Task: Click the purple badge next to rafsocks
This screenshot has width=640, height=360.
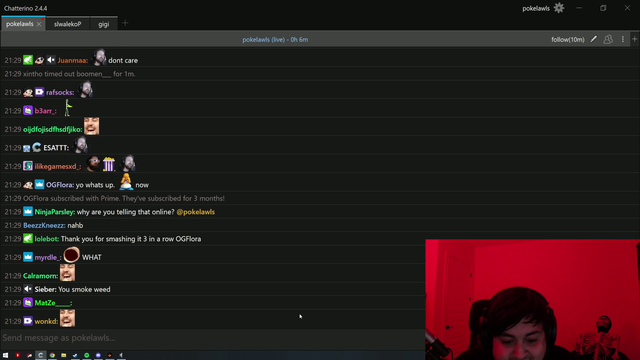Action: pos(39,92)
